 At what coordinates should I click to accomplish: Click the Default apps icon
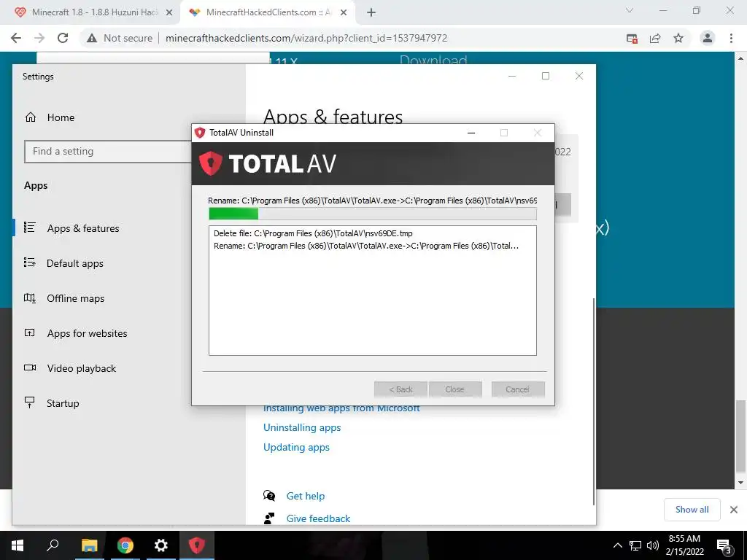click(29, 262)
